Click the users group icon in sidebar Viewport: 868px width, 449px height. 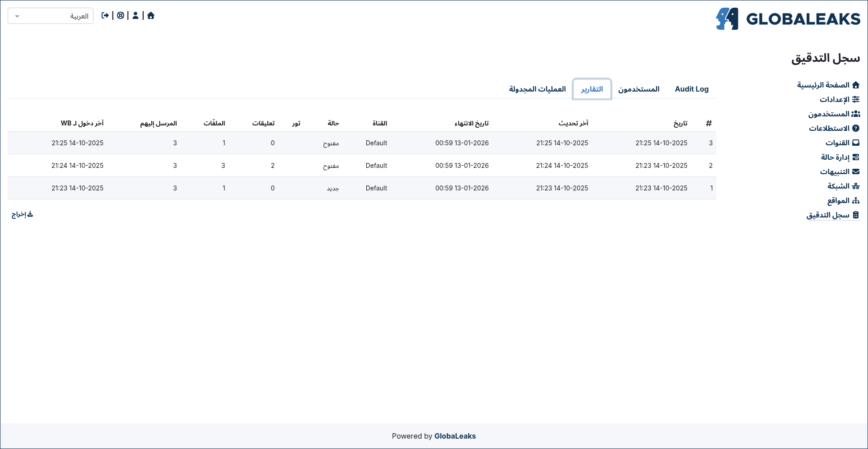(856, 114)
